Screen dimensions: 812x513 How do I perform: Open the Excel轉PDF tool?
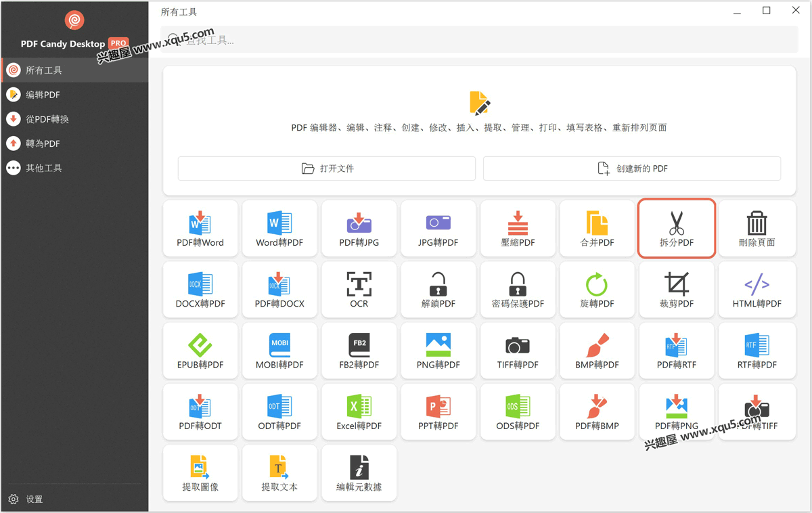point(359,412)
